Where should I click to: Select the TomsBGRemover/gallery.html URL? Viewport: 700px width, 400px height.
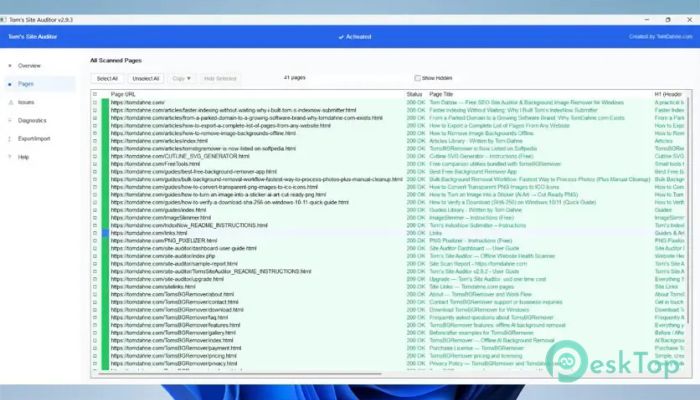tap(173, 333)
